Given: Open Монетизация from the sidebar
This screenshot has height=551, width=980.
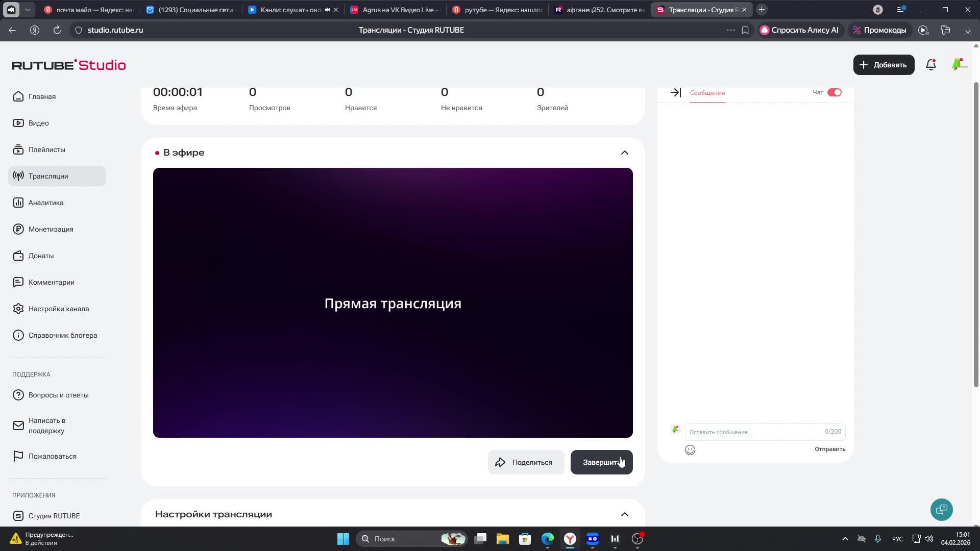Looking at the screenshot, I should [x=51, y=229].
